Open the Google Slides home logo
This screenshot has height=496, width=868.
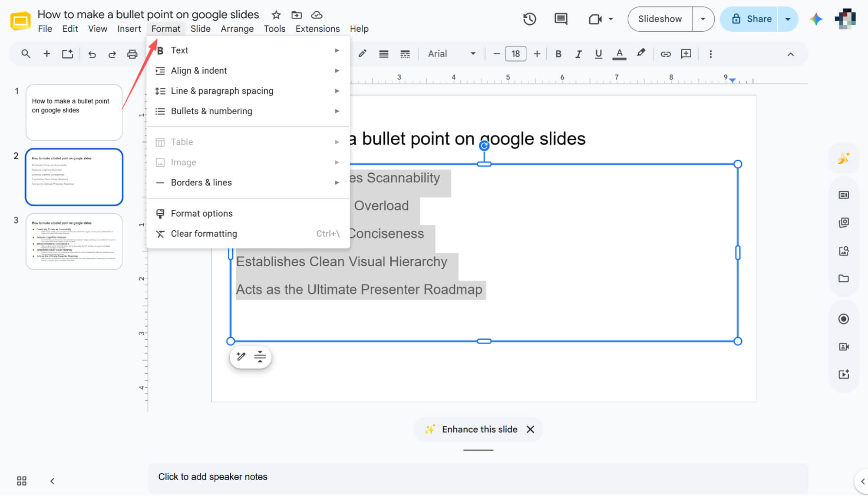20,20
